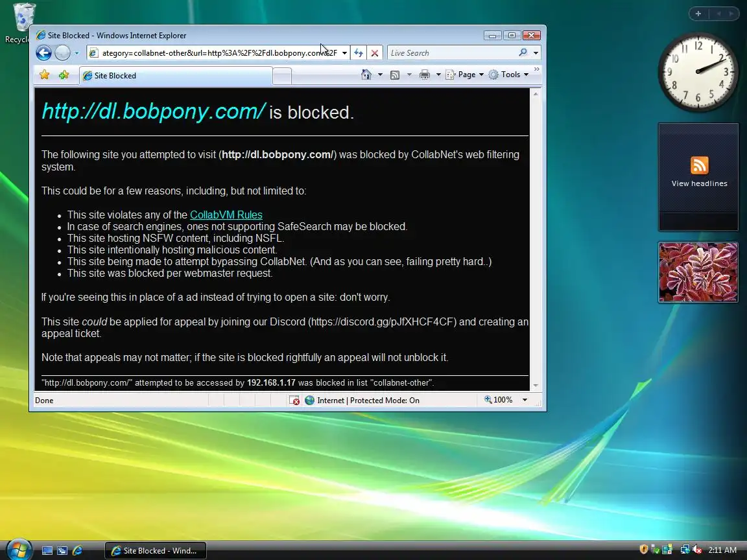The height and width of the screenshot is (560, 747).
Task: Open the search provider options dropdown
Action: 536,53
